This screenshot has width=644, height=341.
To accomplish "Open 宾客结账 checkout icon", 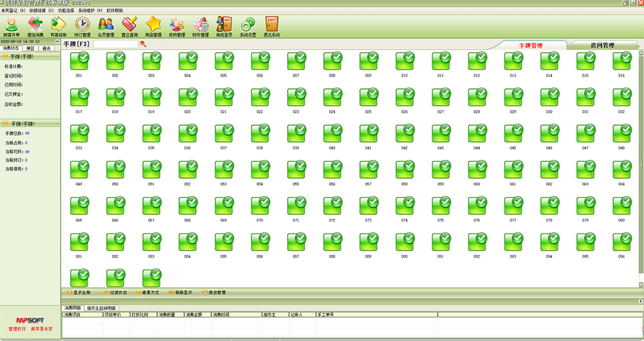I will (x=59, y=26).
